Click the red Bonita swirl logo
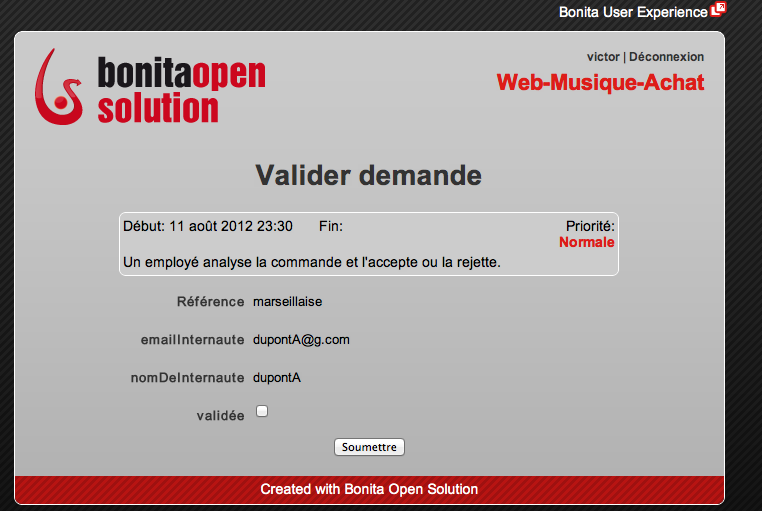762x511 pixels. pos(59,86)
